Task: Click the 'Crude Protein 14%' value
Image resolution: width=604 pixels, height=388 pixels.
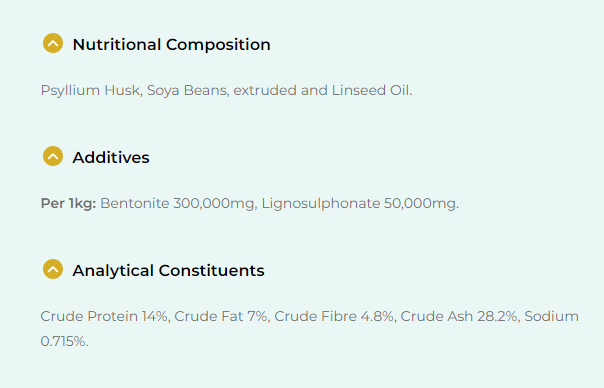Action: pos(104,316)
